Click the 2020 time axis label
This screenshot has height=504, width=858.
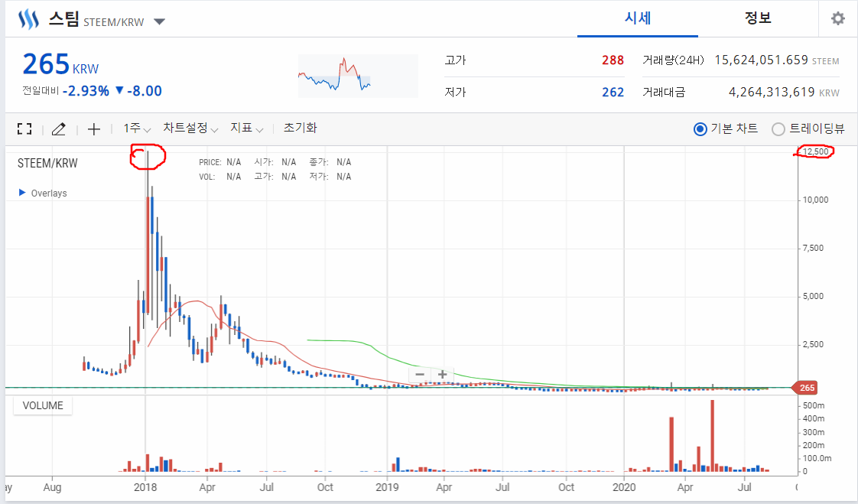click(624, 487)
